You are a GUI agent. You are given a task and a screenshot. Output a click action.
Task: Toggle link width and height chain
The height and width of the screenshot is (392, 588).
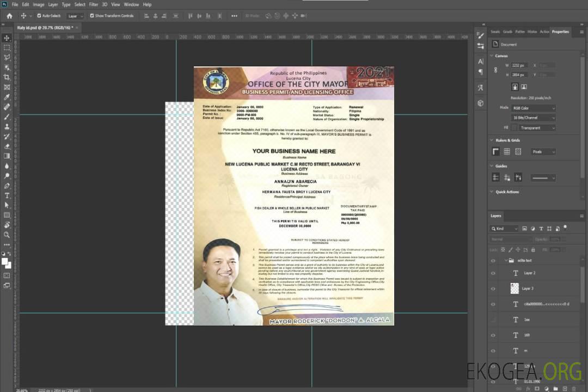496,70
